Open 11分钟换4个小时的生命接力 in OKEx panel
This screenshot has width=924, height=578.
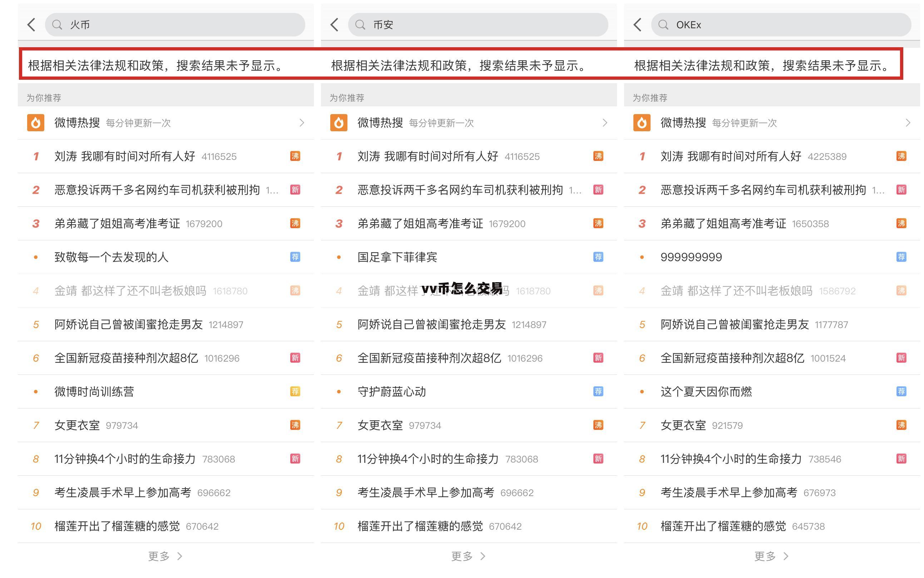pyautogui.click(x=731, y=459)
